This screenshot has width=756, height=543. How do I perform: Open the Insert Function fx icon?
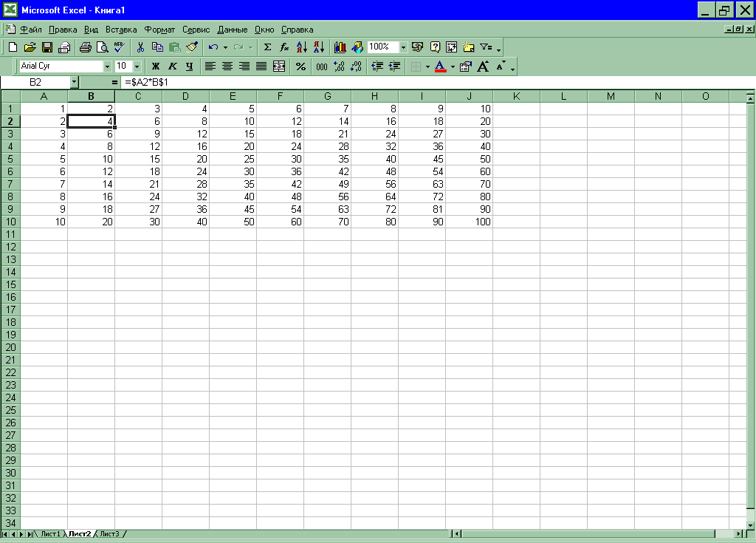[284, 47]
